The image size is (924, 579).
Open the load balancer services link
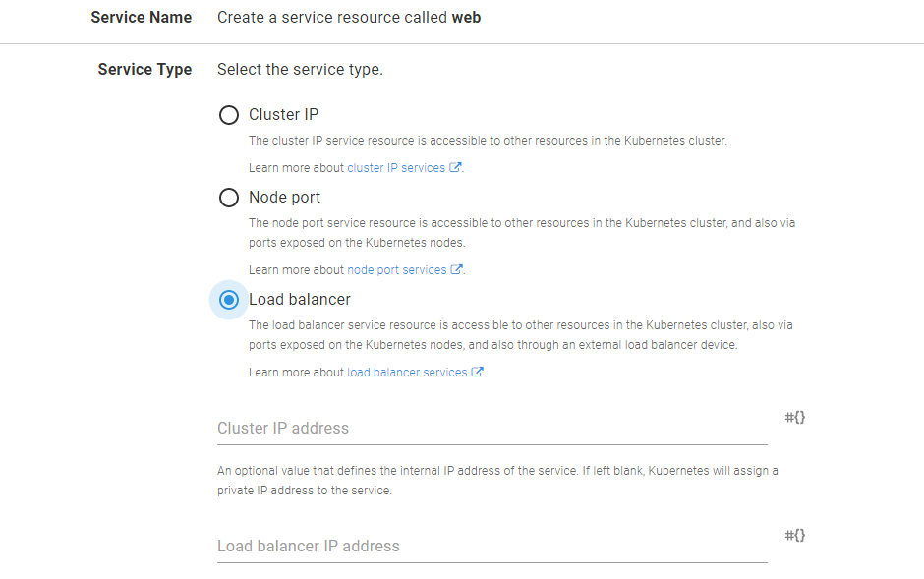407,373
